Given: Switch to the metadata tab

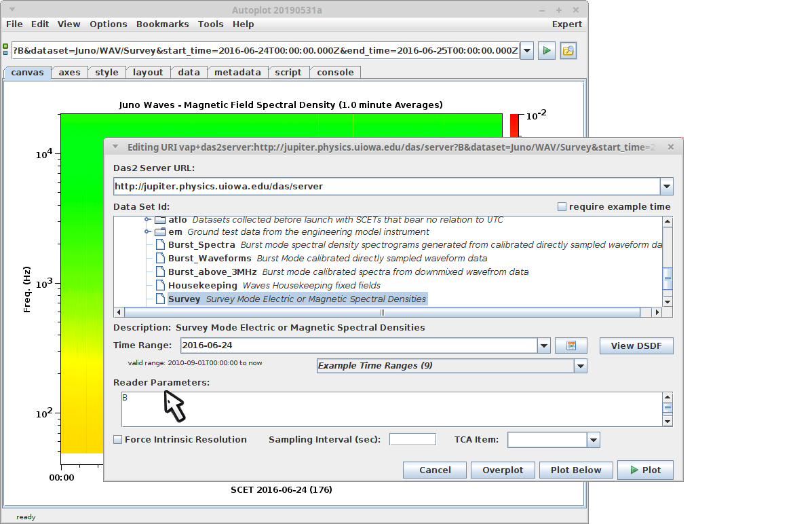Looking at the screenshot, I should click(237, 73).
